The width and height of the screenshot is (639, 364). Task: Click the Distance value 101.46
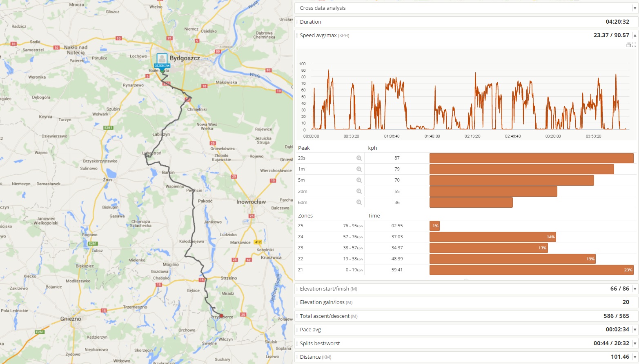(x=620, y=357)
